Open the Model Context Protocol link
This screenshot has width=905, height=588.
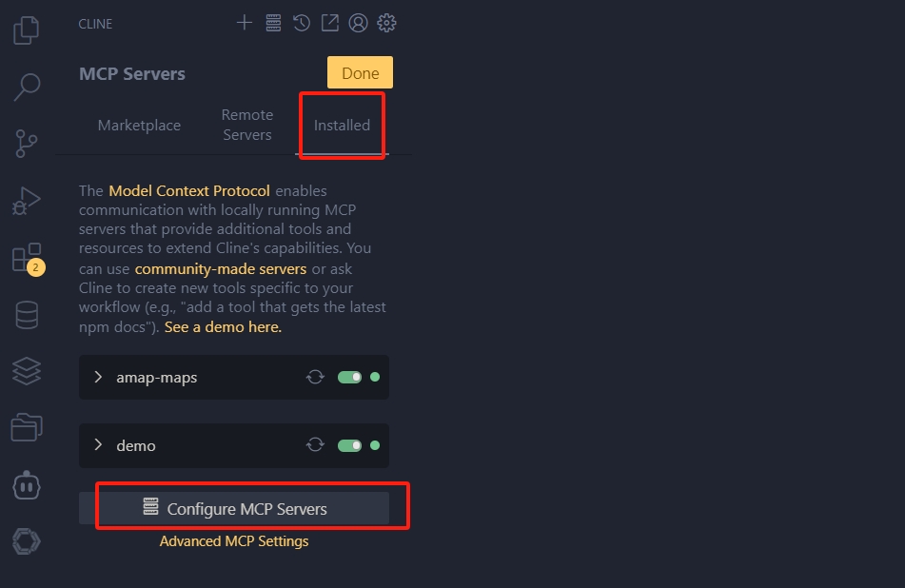tap(189, 191)
